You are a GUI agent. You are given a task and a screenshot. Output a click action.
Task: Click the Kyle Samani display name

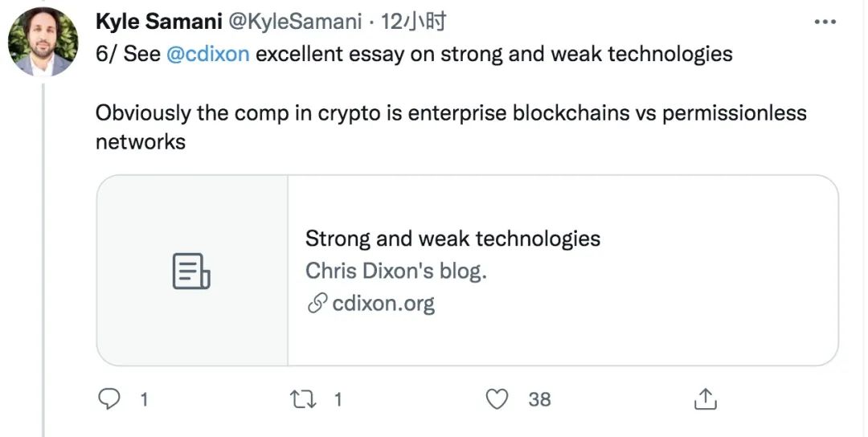158,22
